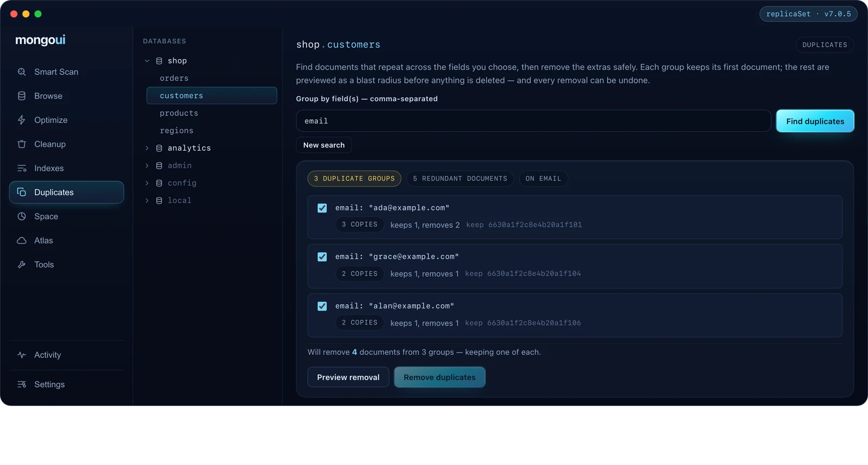868x465 pixels.
Task: Focus the group-by fields input with email
Action: [533, 121]
